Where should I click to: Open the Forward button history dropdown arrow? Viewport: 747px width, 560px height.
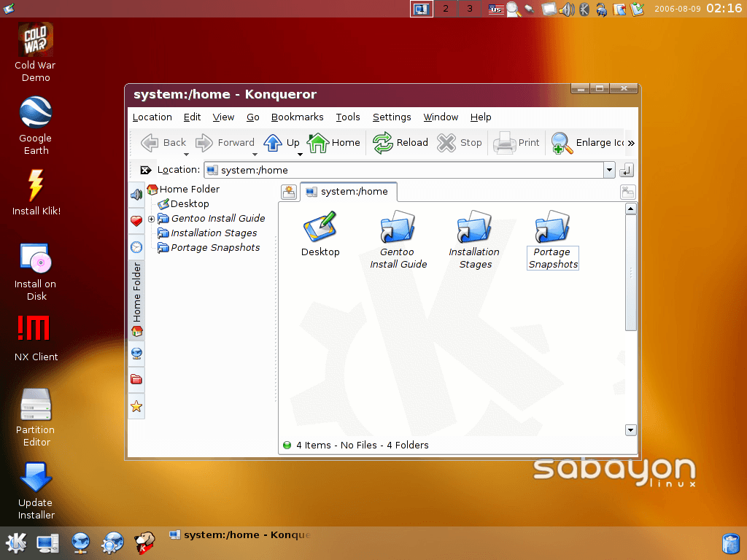255,155
